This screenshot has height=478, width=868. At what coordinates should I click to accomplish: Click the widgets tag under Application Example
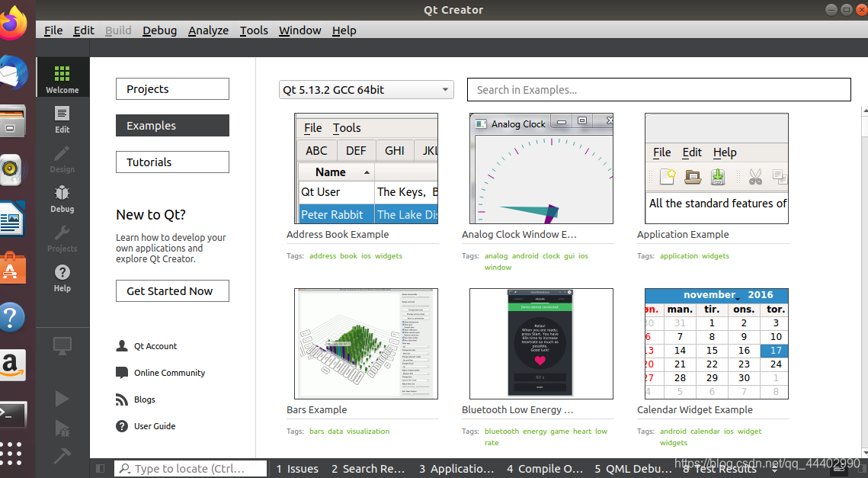[x=716, y=255]
